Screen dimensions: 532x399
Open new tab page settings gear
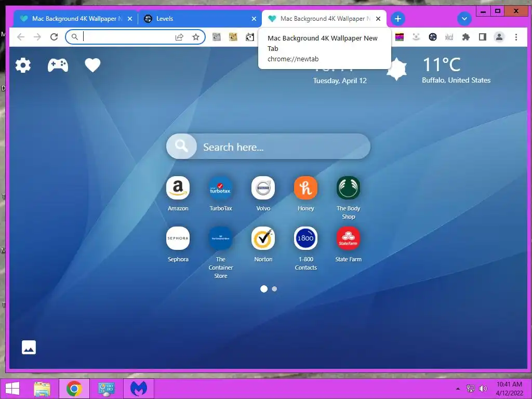23,65
